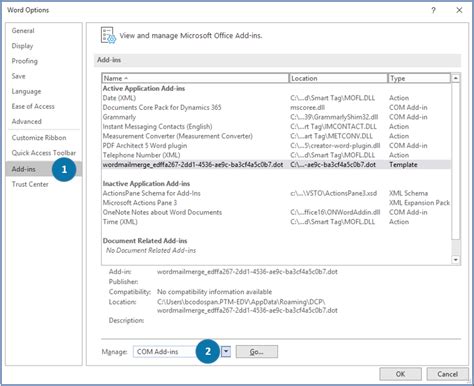Select Ease of Access category

pos(33,106)
